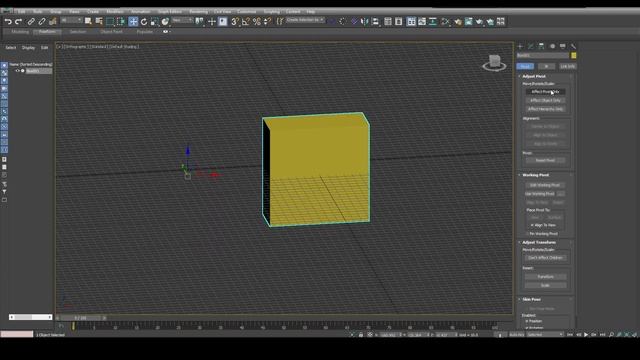Switch to the Object Paint ribbon tab
The image size is (640, 360).
click(x=111, y=31)
